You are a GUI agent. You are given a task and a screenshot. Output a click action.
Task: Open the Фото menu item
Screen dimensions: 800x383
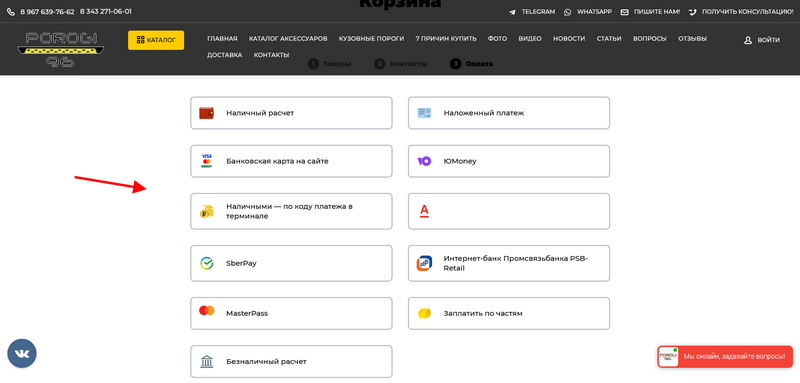(x=497, y=39)
